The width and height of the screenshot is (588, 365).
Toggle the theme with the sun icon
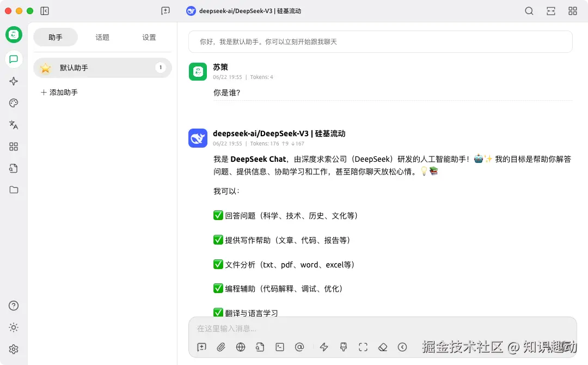point(14,327)
